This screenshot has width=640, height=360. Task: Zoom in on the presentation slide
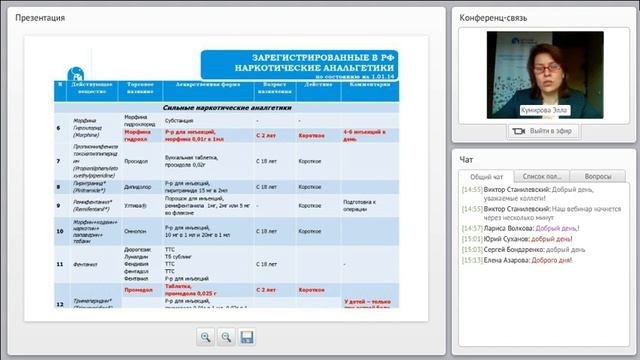click(x=205, y=337)
